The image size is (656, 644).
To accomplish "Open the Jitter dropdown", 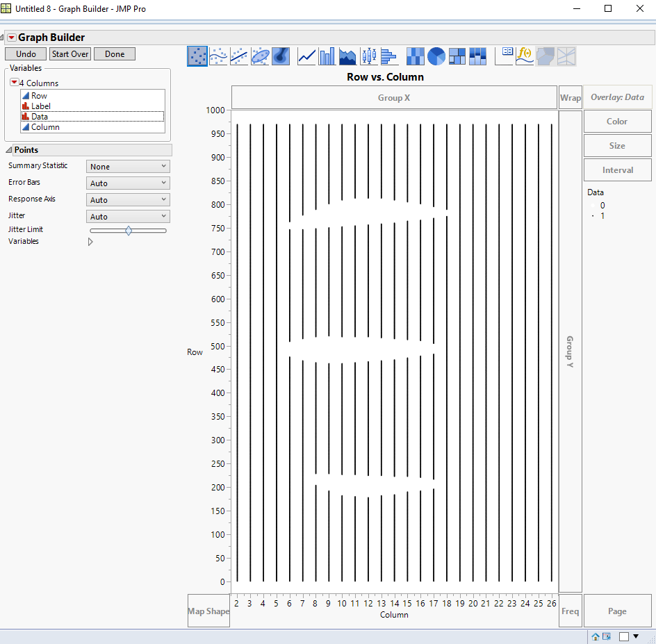I will click(x=129, y=217).
